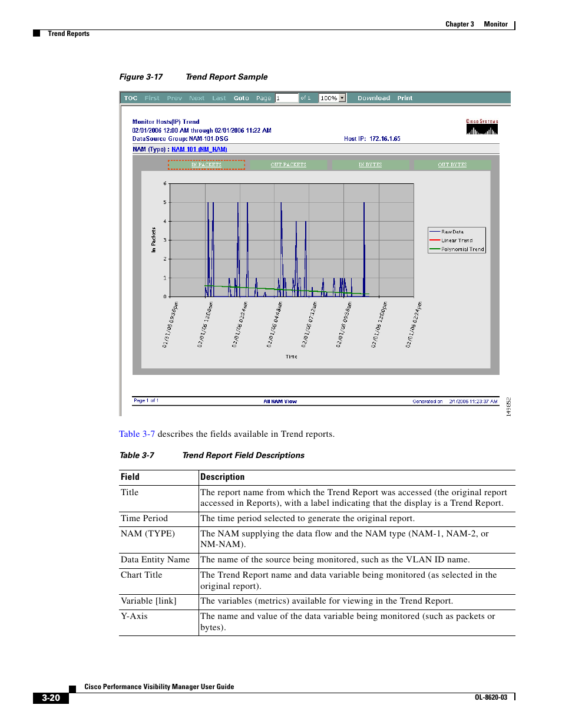The height and width of the screenshot is (728, 562).
Task: Select the OUT BYTES variable tab
Action: 452,165
